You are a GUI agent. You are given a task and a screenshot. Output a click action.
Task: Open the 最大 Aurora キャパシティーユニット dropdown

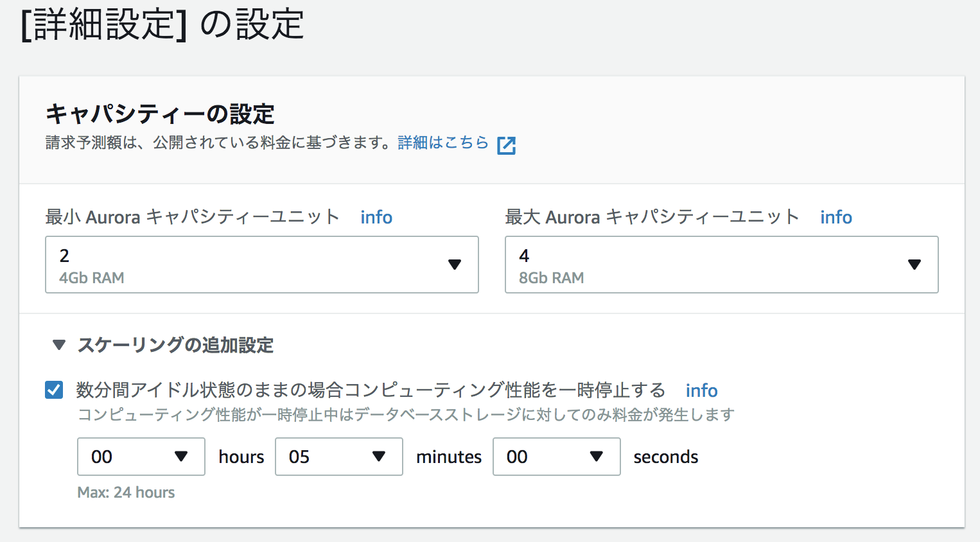tap(721, 264)
